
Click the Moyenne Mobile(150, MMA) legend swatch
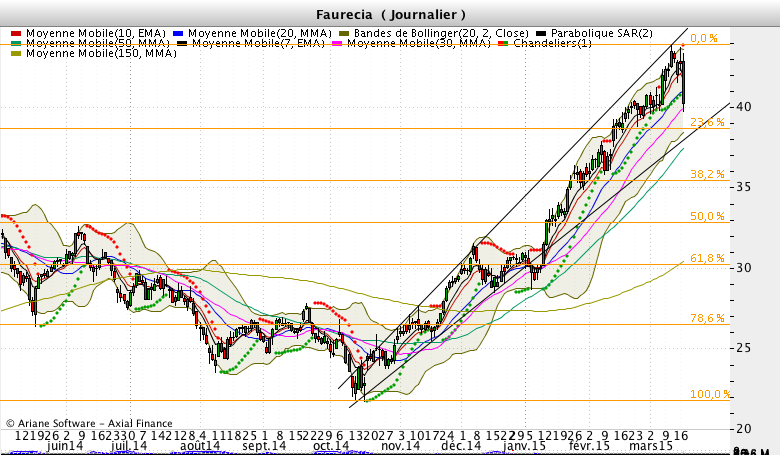[x=16, y=54]
